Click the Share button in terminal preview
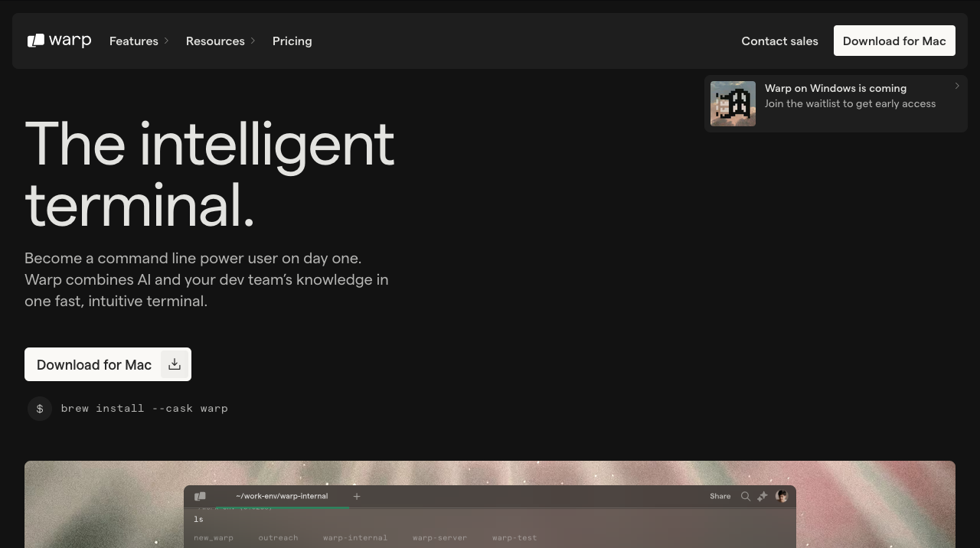The height and width of the screenshot is (548, 980). 720,497
